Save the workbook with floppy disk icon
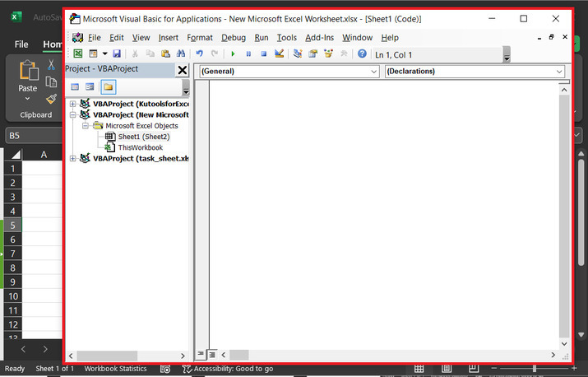This screenshot has height=377, width=588. click(x=117, y=54)
